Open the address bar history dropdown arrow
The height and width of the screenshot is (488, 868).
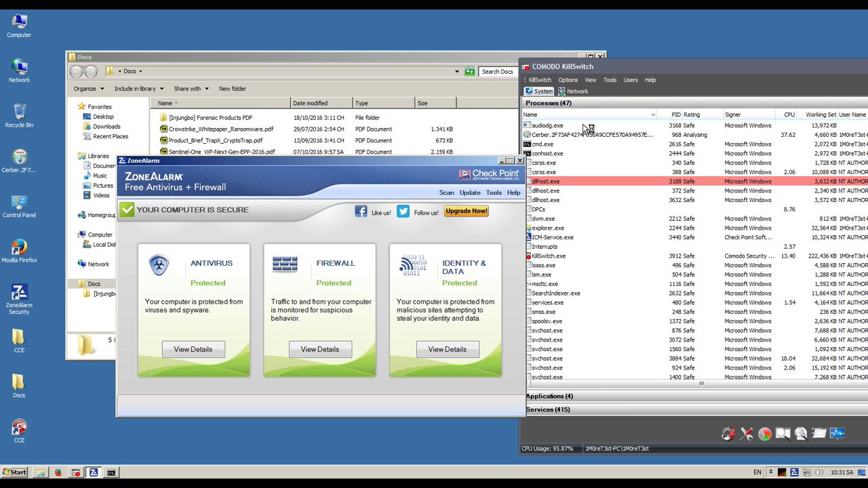457,71
